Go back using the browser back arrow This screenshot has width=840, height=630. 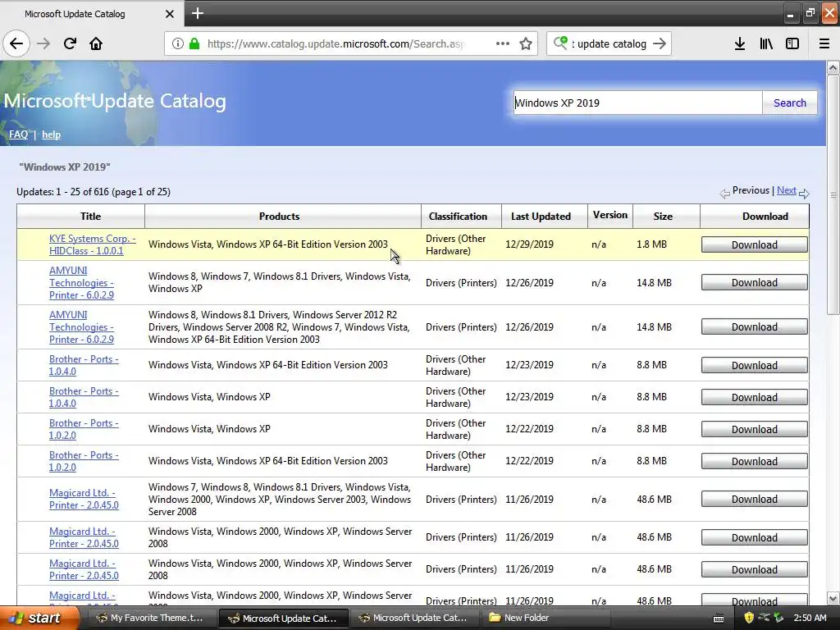[16, 44]
